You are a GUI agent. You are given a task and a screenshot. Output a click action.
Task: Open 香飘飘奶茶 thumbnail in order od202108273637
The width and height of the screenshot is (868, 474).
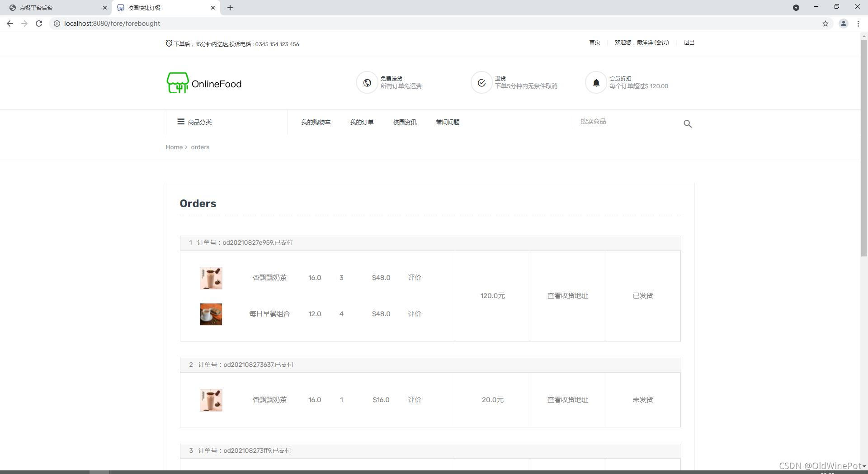[x=211, y=400]
